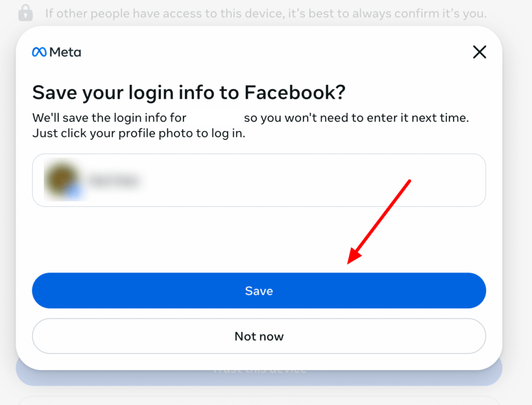Click the padlock icon behind the dialog
Screen dimensions: 532x405
point(25,13)
